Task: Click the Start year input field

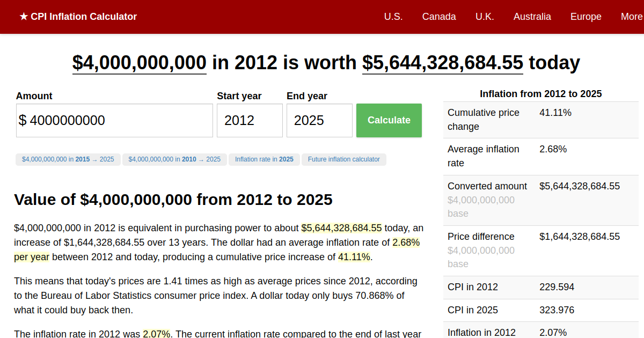Action: 250,120
